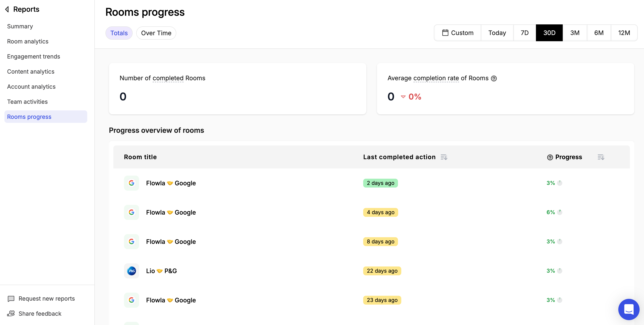Click Google logo in the first Flowla row

pyautogui.click(x=132, y=183)
